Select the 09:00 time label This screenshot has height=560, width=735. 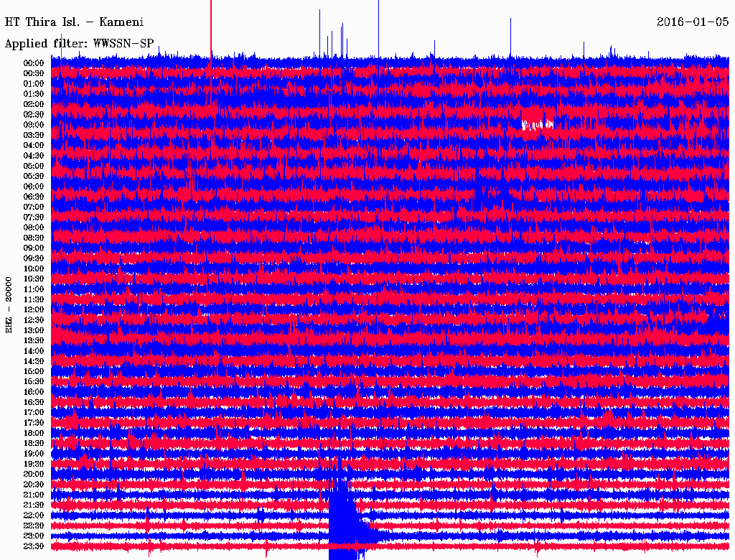[34, 248]
